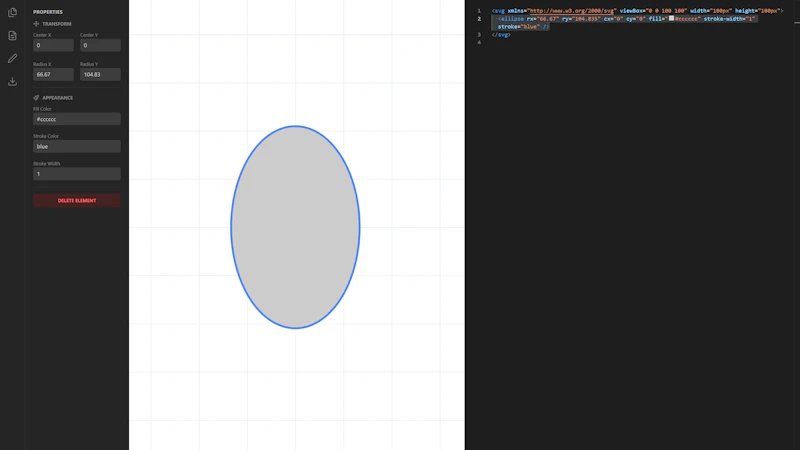Select the pencil edit tool in sidebar
Image resolution: width=800 pixels, height=450 pixels.
[12, 59]
